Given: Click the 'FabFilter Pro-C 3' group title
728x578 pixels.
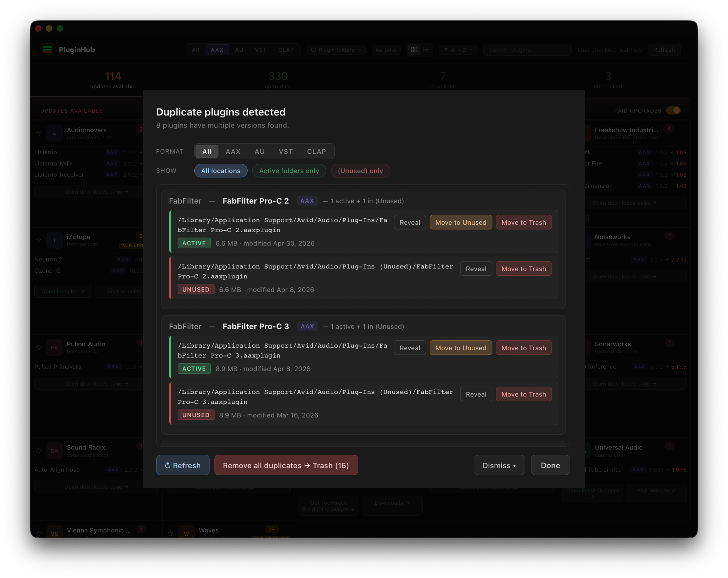Looking at the screenshot, I should [x=255, y=326].
